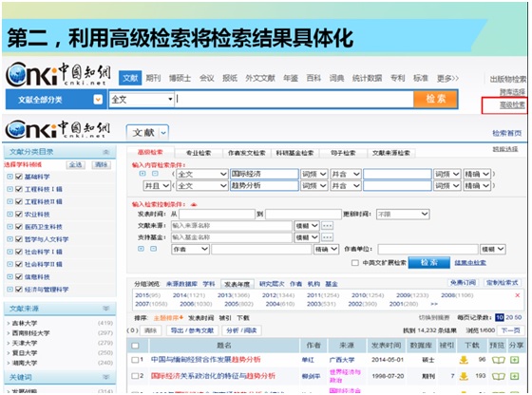Open the fund picker ellipsis button

[327, 237]
